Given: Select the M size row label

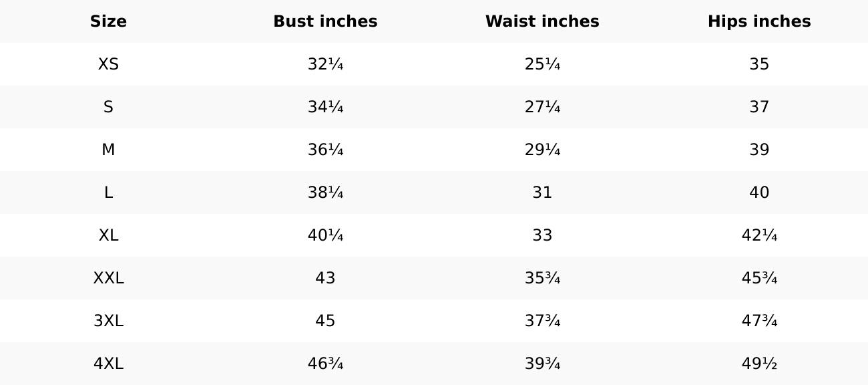Looking at the screenshot, I should point(108,150).
